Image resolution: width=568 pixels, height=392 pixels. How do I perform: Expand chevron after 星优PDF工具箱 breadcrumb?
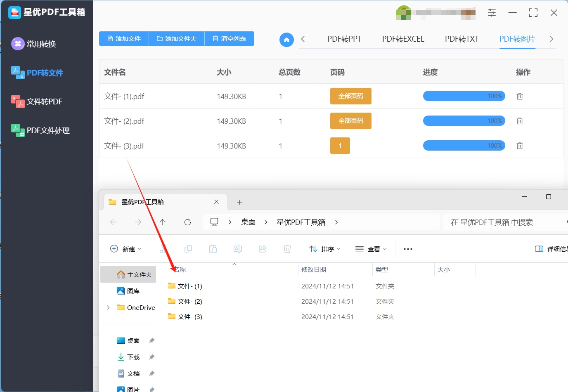click(x=336, y=222)
